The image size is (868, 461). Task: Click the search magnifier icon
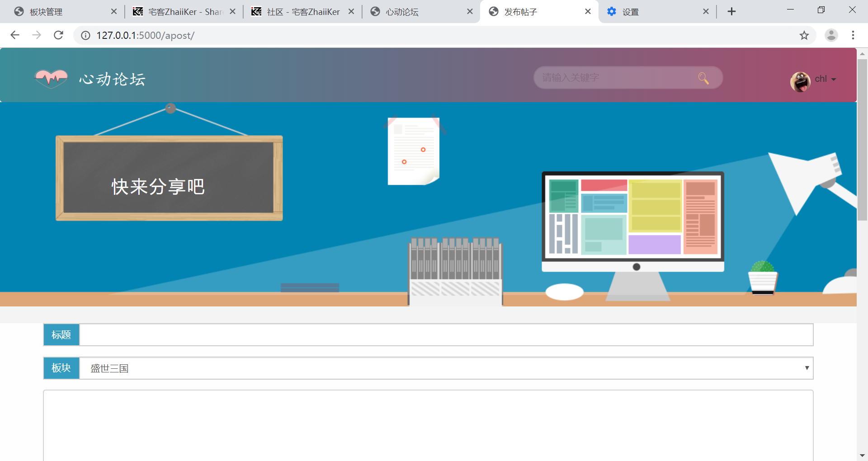703,78
